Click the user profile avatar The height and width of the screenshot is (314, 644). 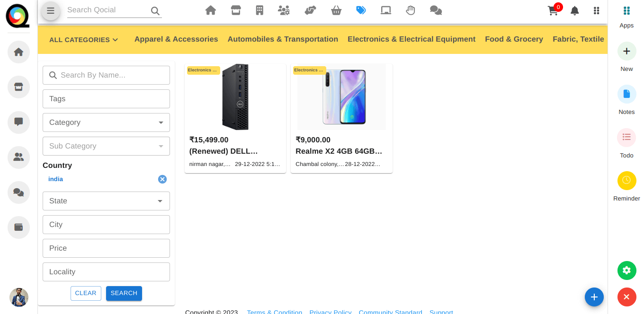click(19, 297)
